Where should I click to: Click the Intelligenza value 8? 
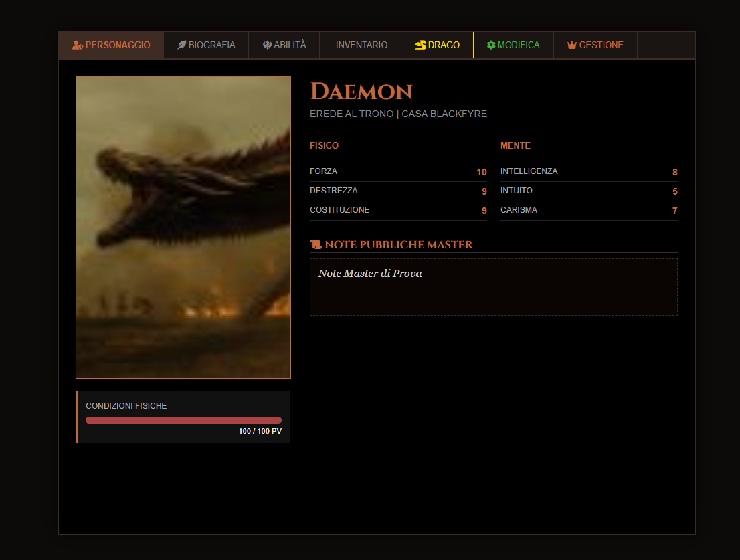675,172
